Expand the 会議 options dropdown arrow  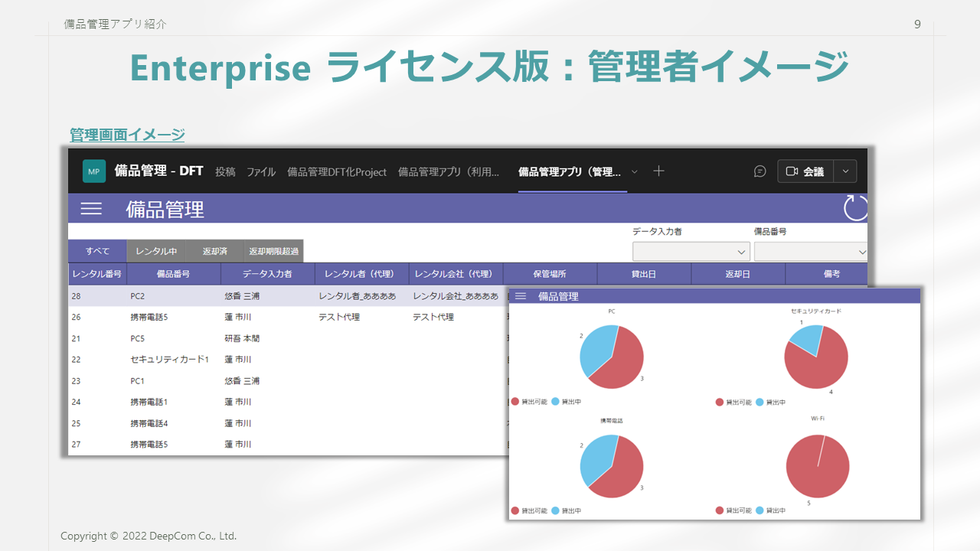coord(845,171)
